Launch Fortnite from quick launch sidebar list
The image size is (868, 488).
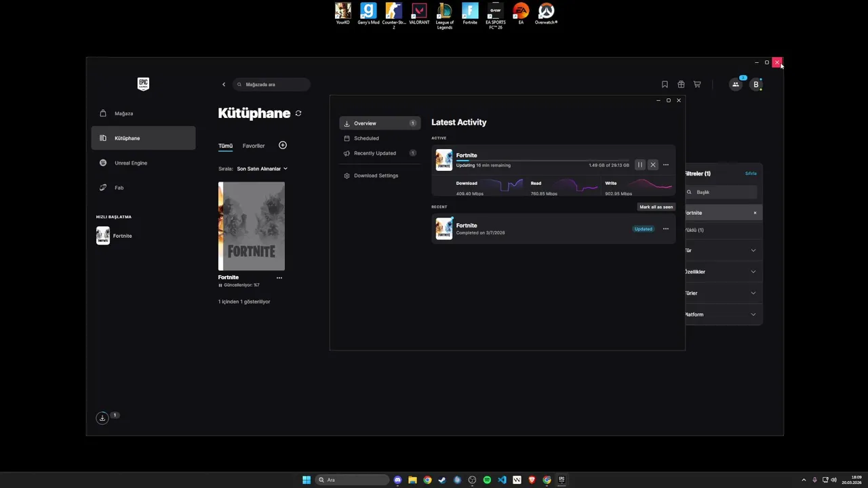pos(115,236)
